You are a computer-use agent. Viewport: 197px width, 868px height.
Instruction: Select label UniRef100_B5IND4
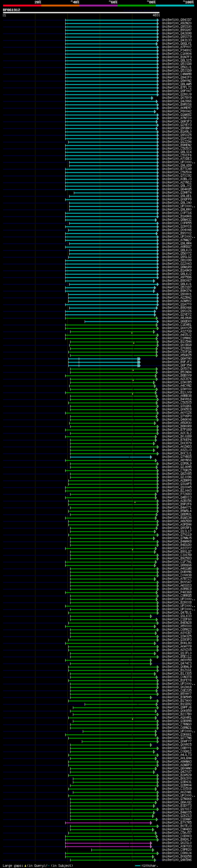[x=177, y=372]
